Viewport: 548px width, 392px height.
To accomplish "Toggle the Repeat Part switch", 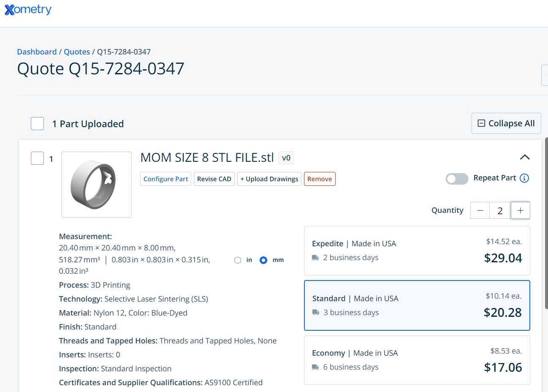I will tap(457, 179).
